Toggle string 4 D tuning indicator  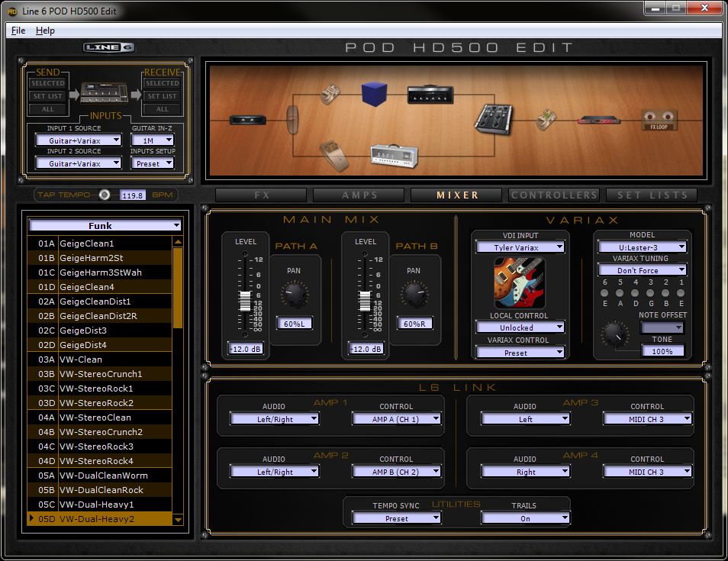click(635, 293)
